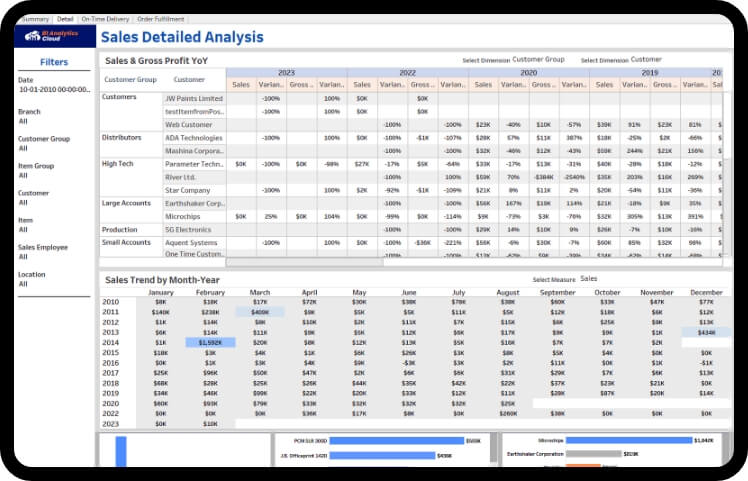Click the Aquent Systems customer row
Viewport: 748px width, 481px height.
pos(191,243)
